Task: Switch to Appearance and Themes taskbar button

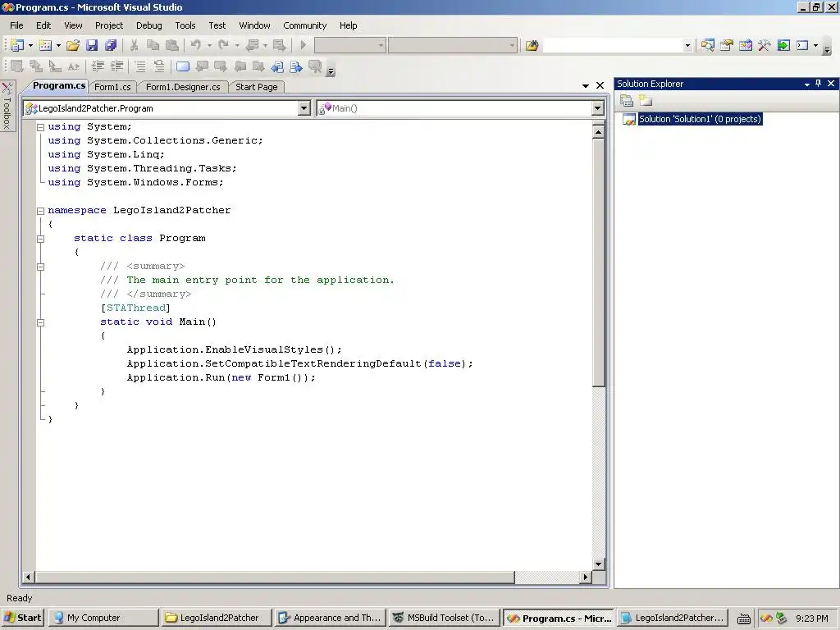Action: (x=330, y=618)
